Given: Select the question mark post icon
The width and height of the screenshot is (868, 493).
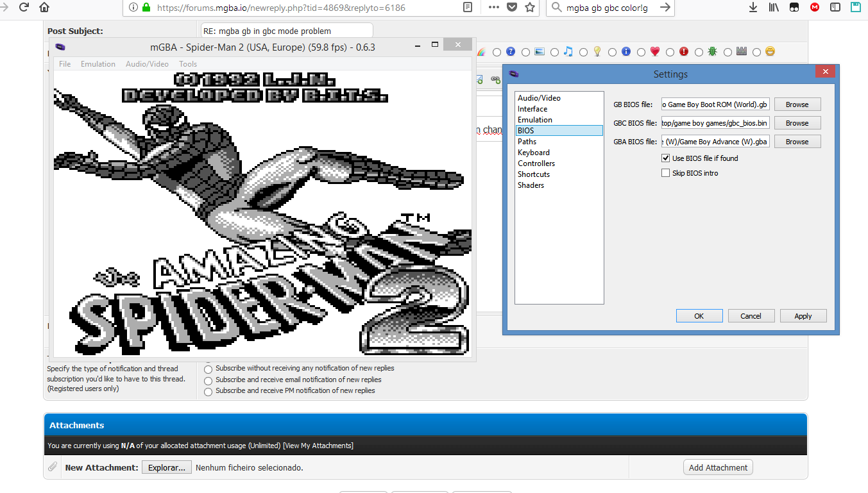Looking at the screenshot, I should coord(511,52).
